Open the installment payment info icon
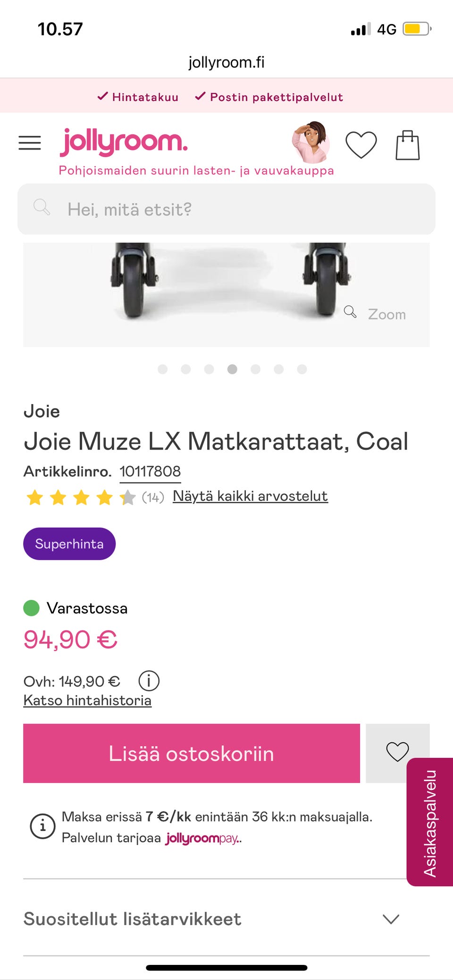Screen dimensions: 453x980 42,827
